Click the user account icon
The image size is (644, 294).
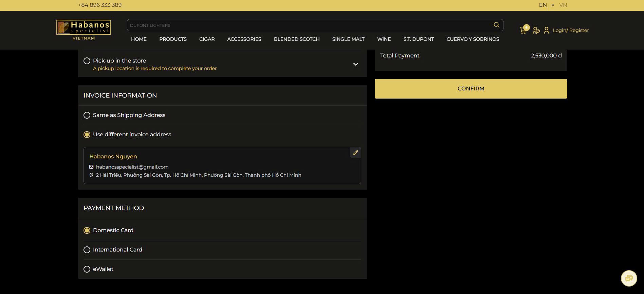pyautogui.click(x=547, y=30)
